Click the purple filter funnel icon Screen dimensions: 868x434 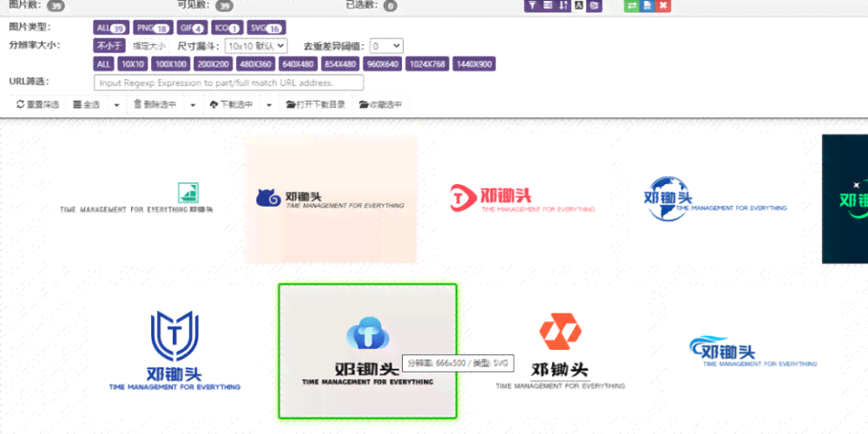pyautogui.click(x=532, y=5)
